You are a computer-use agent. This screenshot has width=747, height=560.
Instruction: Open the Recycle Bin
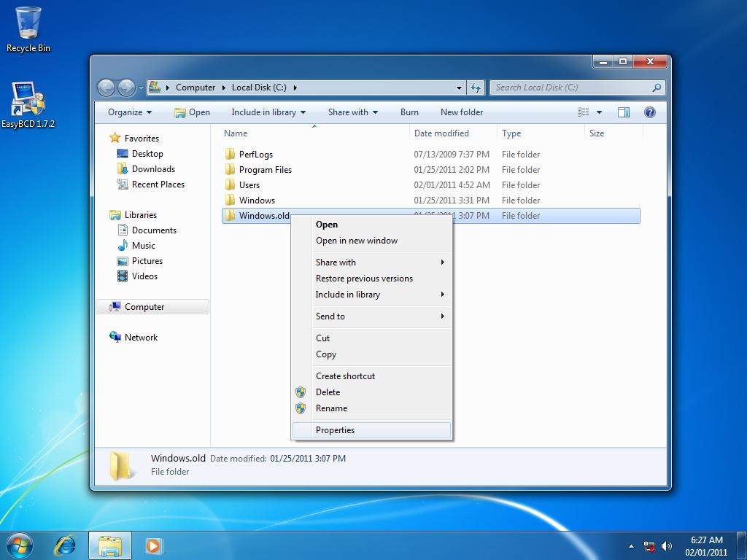[x=28, y=26]
